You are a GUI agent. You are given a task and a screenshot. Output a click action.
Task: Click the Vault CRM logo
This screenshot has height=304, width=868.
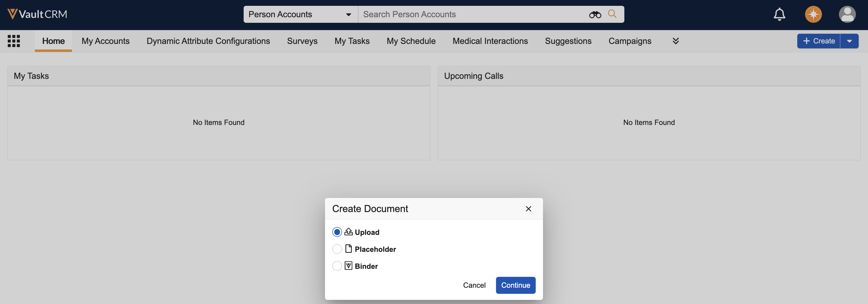(37, 14)
